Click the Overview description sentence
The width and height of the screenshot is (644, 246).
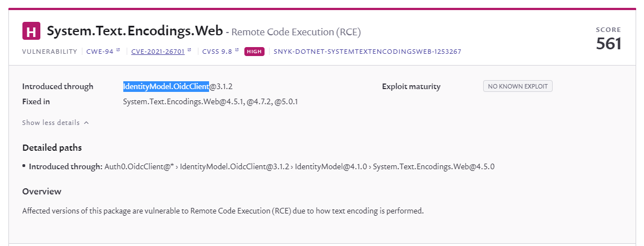[223, 211]
